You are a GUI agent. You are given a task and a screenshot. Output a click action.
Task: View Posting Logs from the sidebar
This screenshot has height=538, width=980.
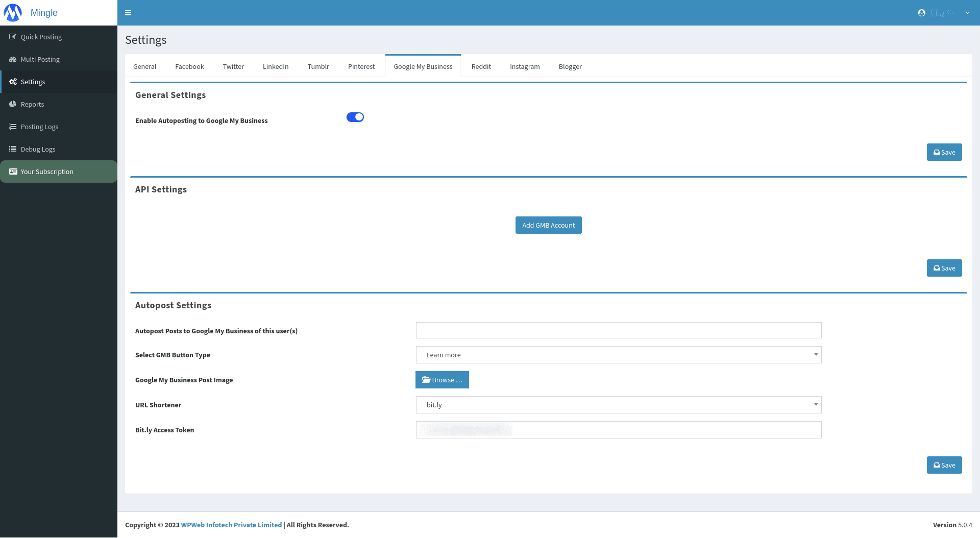point(39,127)
